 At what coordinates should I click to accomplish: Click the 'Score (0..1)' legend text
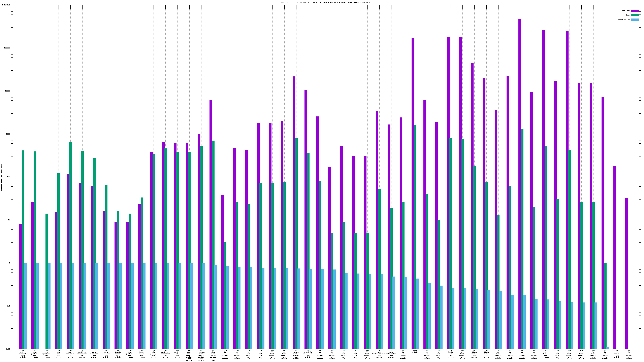coord(624,20)
